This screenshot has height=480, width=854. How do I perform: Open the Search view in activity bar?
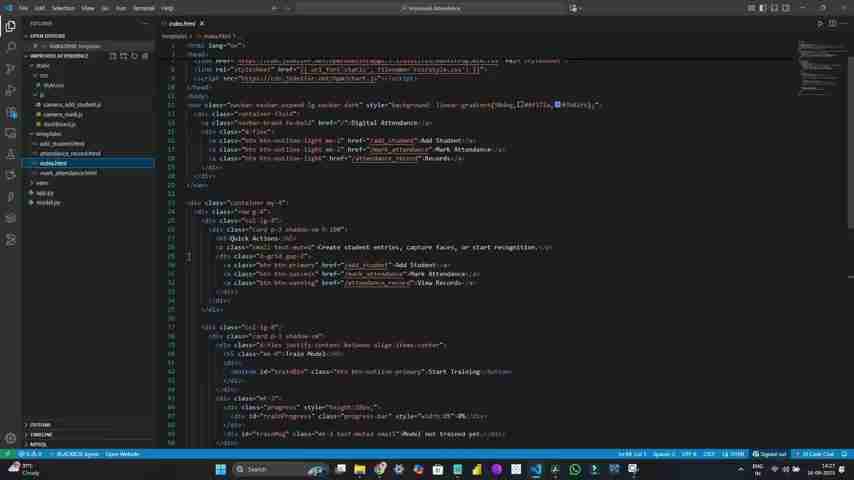coord(11,47)
